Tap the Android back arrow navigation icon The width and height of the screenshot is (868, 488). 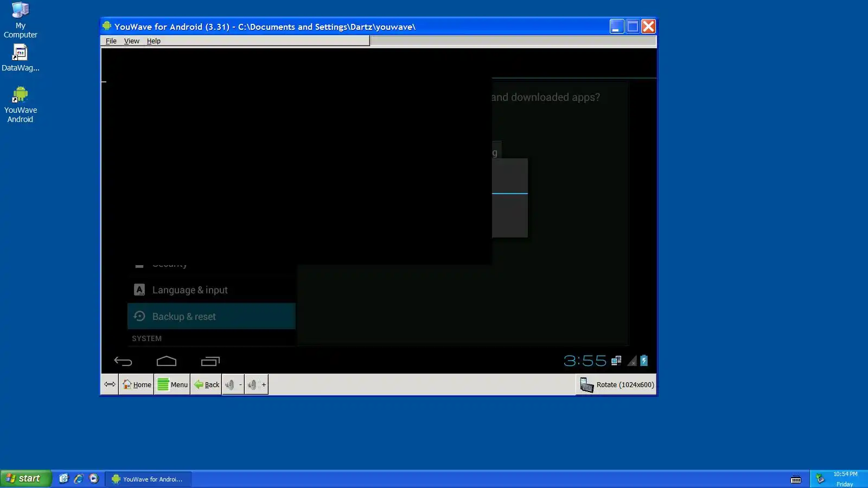[x=123, y=362]
